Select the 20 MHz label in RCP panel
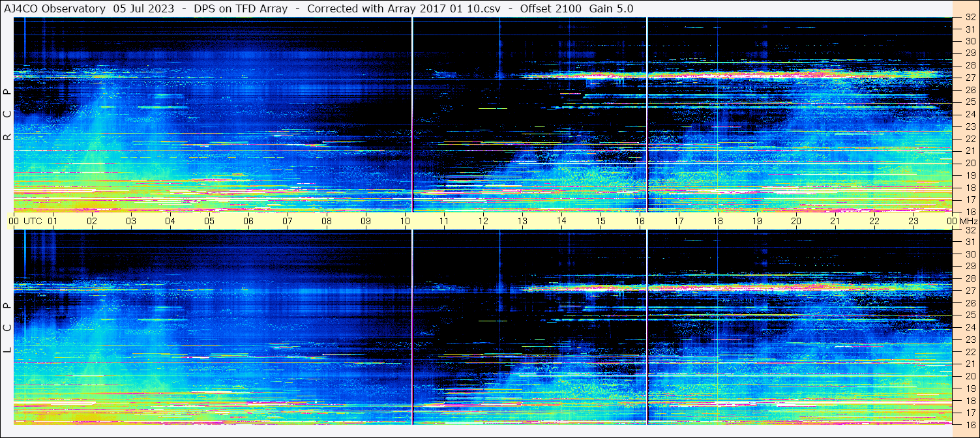The image size is (980, 438). click(x=970, y=163)
